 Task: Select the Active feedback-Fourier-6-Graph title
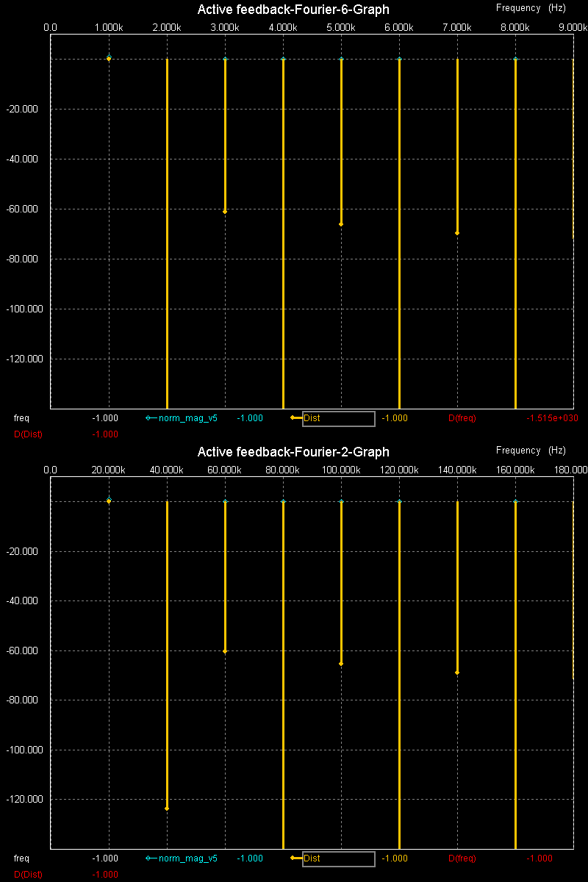(293, 10)
